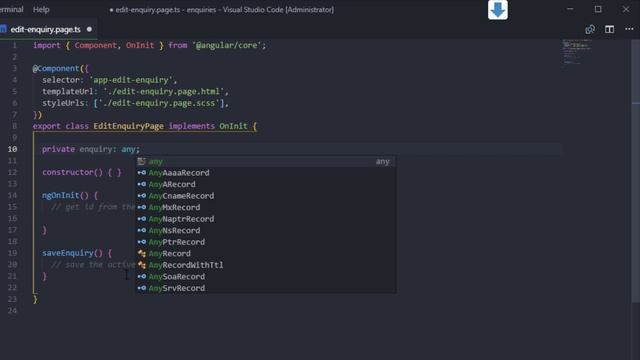Choose AnyAaaaRecord from suggestions
This screenshot has width=640, height=360.
tap(266, 173)
